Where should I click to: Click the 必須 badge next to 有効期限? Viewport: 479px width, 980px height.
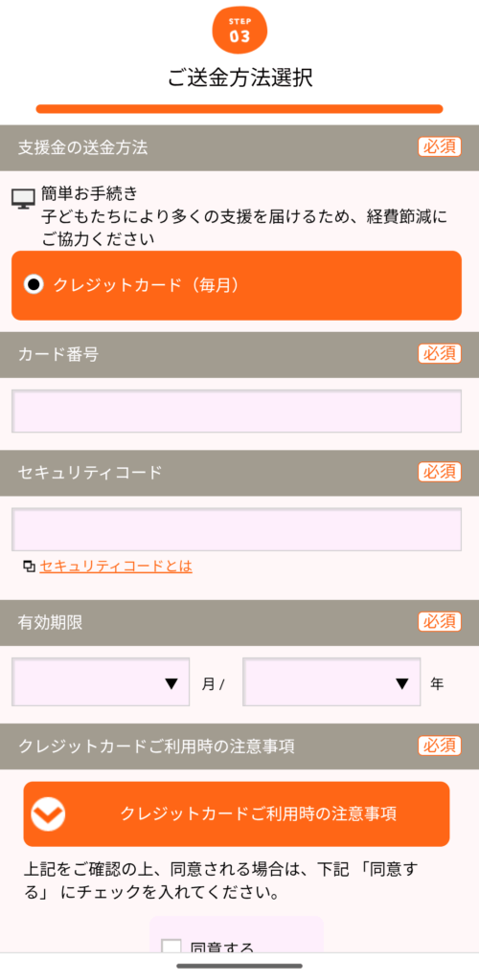(440, 622)
